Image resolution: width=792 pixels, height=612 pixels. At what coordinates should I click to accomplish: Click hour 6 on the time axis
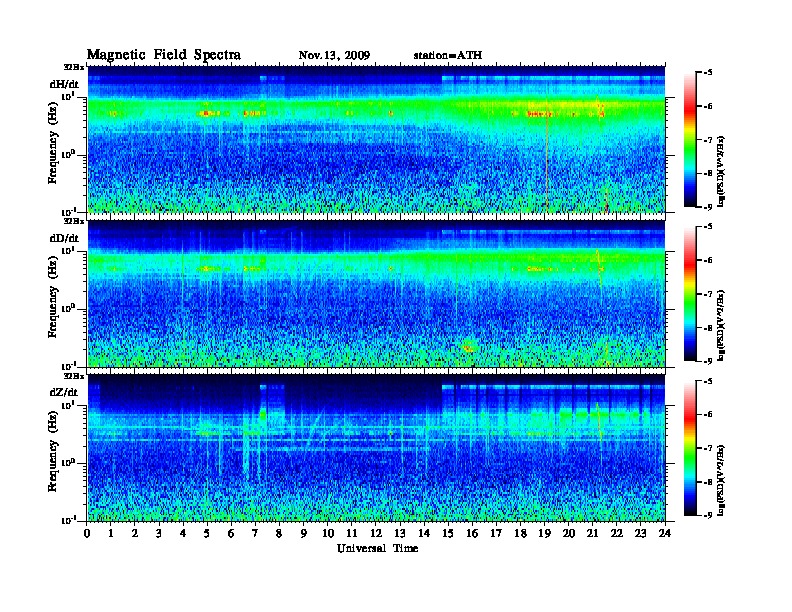(x=231, y=534)
